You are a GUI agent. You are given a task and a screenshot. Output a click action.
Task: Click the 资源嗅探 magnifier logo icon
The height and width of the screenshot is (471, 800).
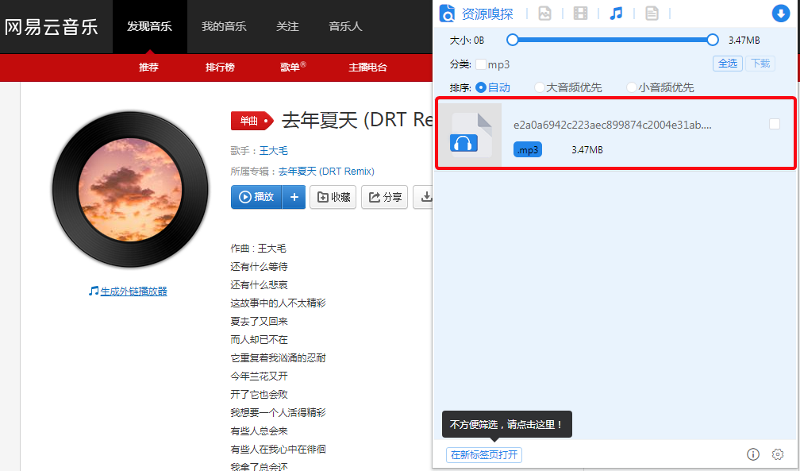[447, 14]
